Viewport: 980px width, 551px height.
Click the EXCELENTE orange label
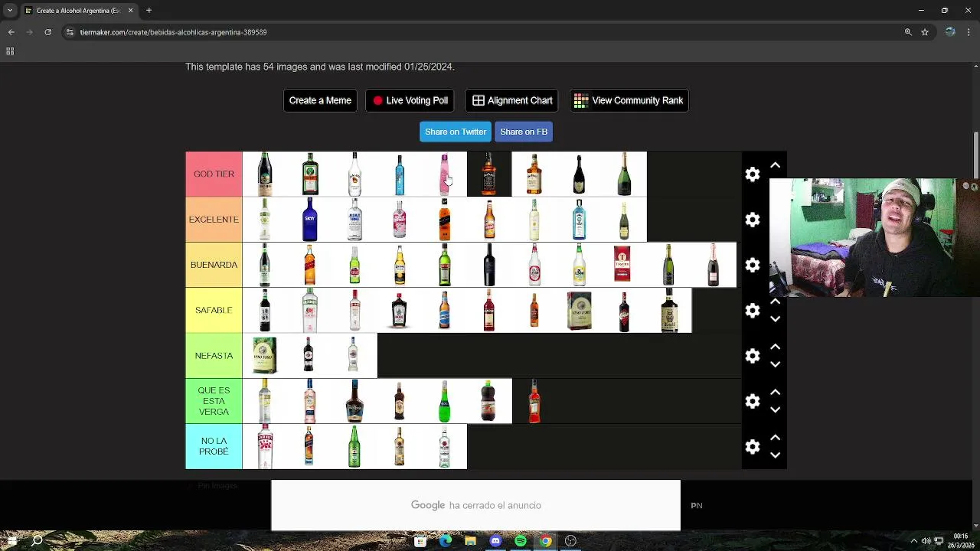[214, 220]
